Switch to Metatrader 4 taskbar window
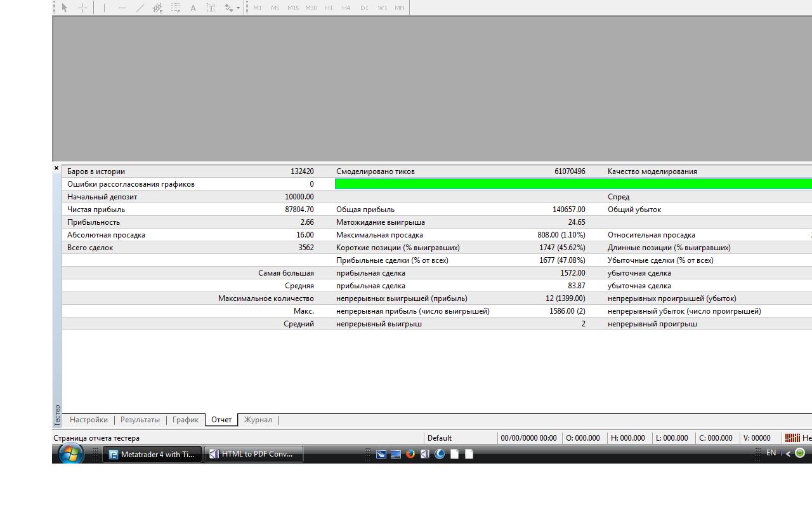The height and width of the screenshot is (508, 812). pos(152,454)
